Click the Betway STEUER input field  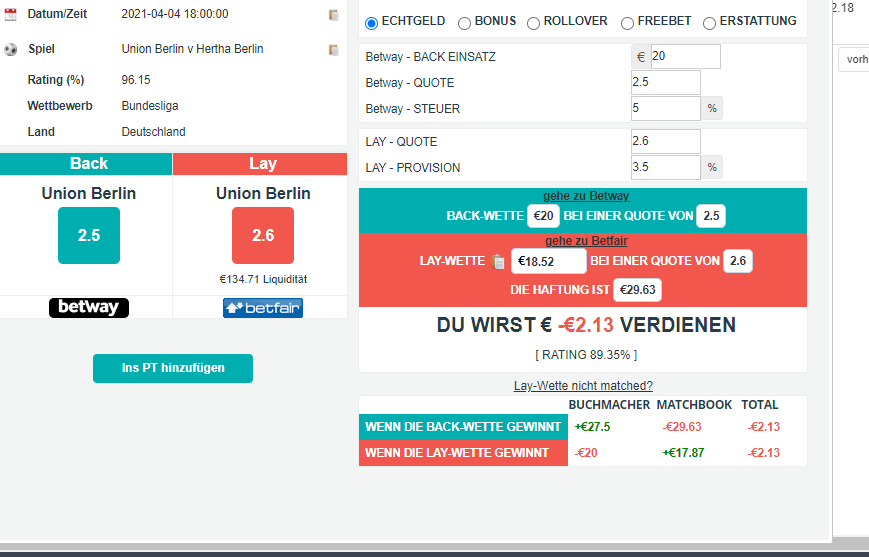tap(666, 109)
